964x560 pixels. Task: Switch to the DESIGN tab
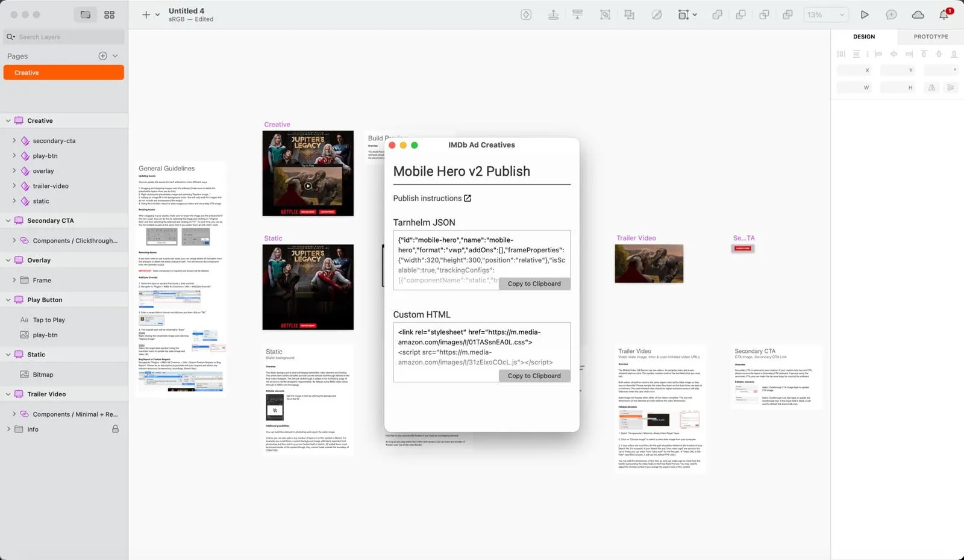pyautogui.click(x=864, y=37)
